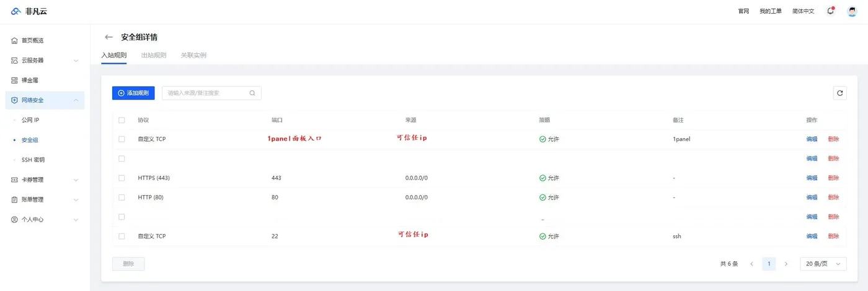Image resolution: width=868 pixels, height=291 pixels.
Task: Go to next page arrow in pagination
Action: tap(786, 264)
